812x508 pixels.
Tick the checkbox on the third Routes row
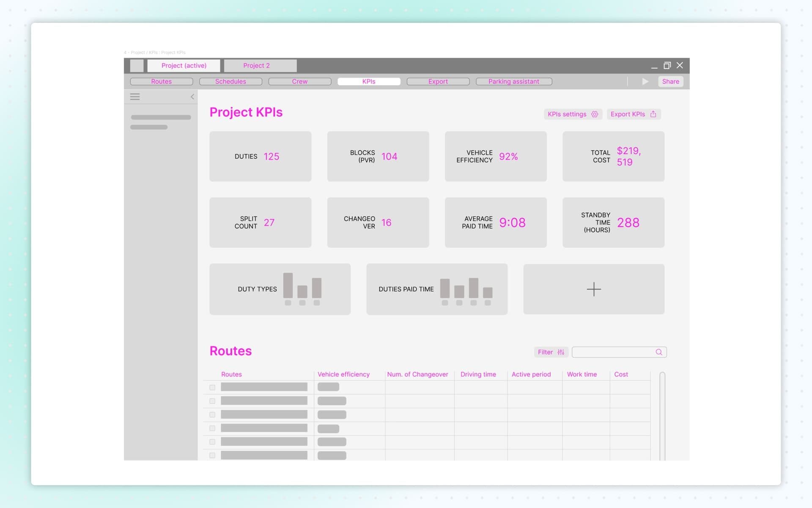[x=212, y=415]
